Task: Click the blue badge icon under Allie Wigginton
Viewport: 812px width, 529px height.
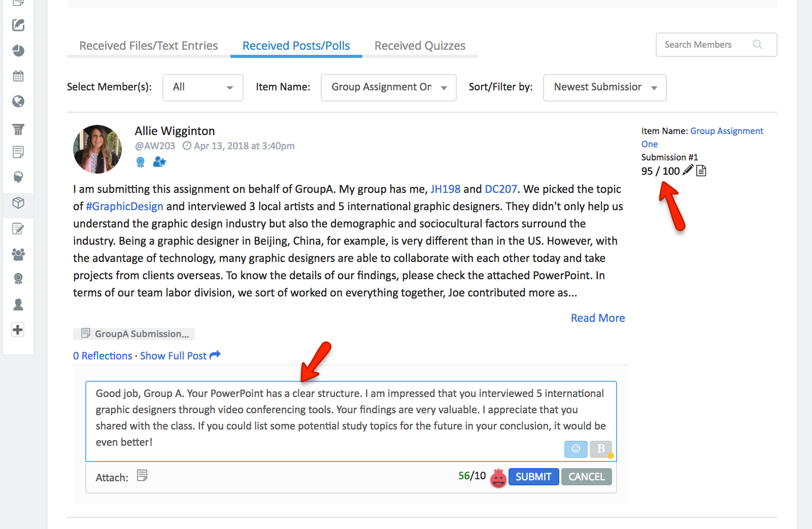Action: 141,162
